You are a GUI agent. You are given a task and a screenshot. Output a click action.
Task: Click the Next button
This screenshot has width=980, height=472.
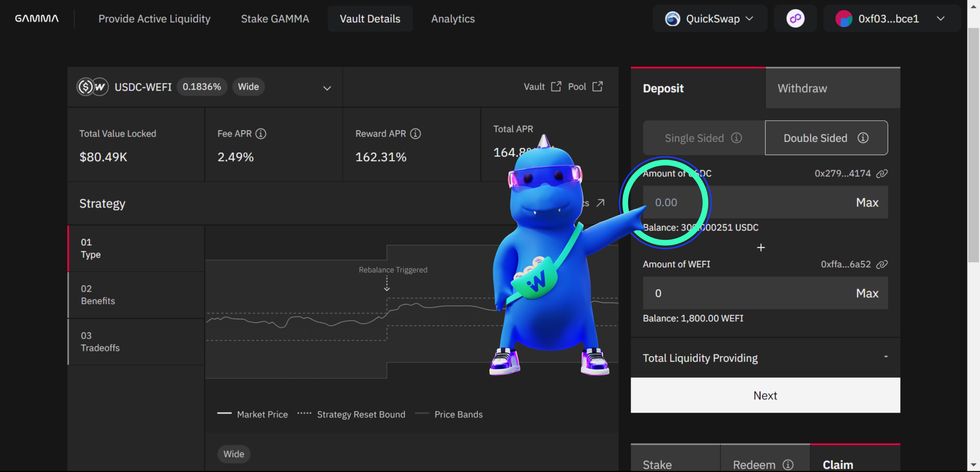765,395
